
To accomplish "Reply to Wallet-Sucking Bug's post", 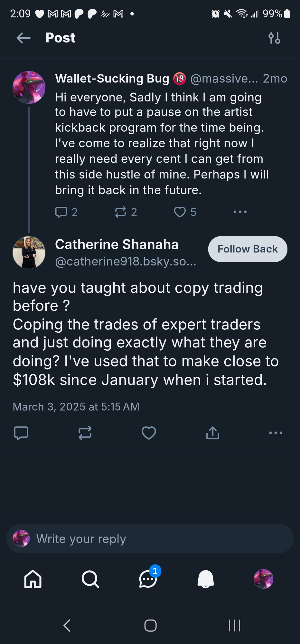I will pyautogui.click(x=61, y=212).
